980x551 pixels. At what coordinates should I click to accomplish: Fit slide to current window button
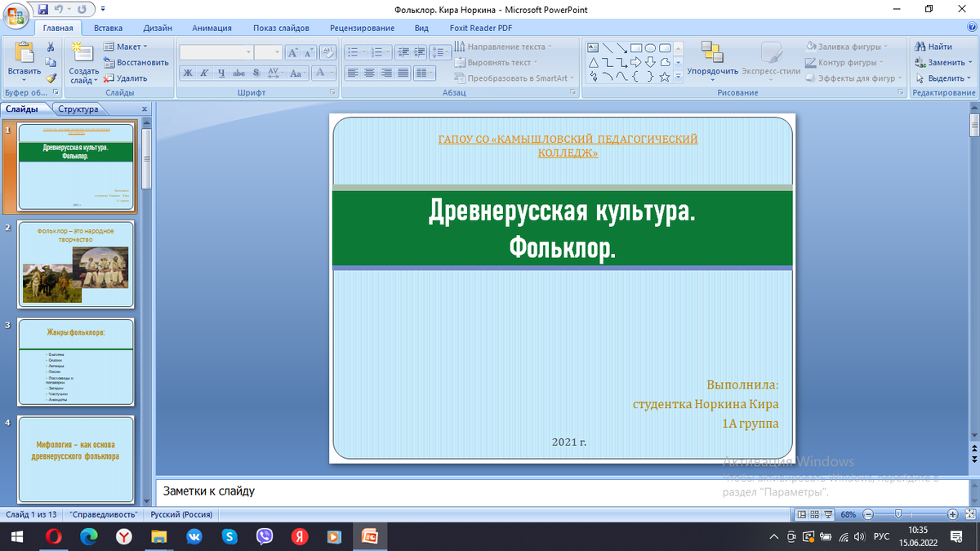point(969,515)
